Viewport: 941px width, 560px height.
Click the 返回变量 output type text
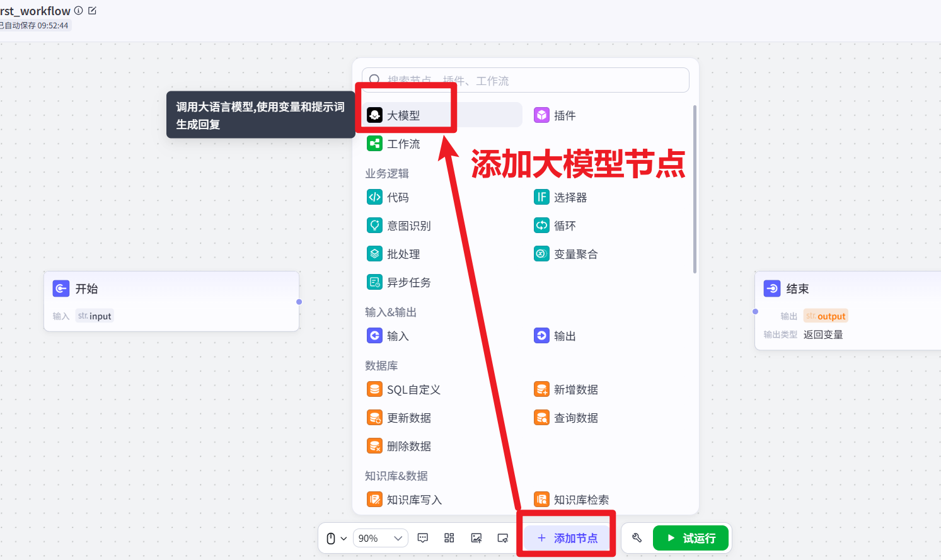pos(823,334)
